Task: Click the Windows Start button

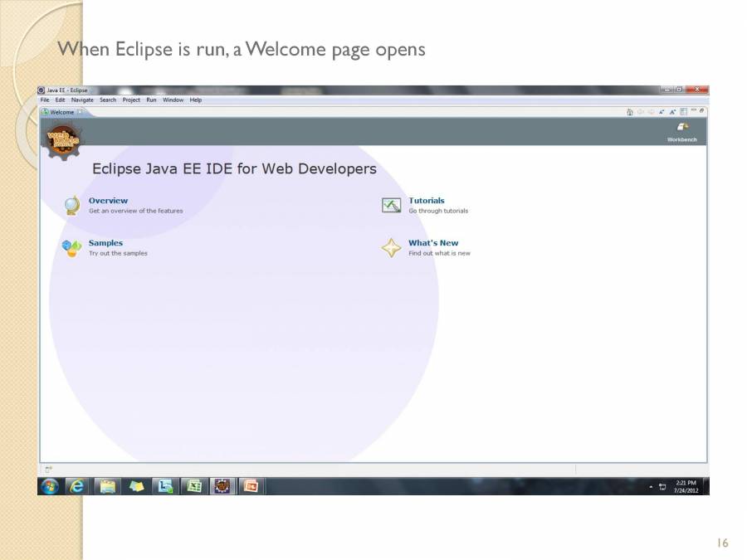Action: click(49, 487)
